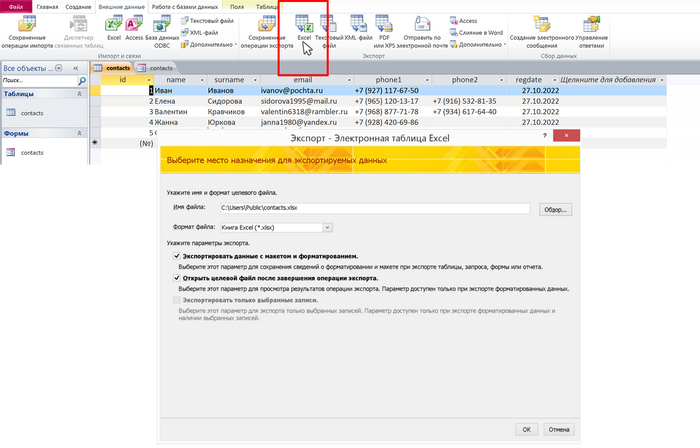Viewport: 700px width, 448px height.
Task: Export to Access database
Action: tap(463, 21)
